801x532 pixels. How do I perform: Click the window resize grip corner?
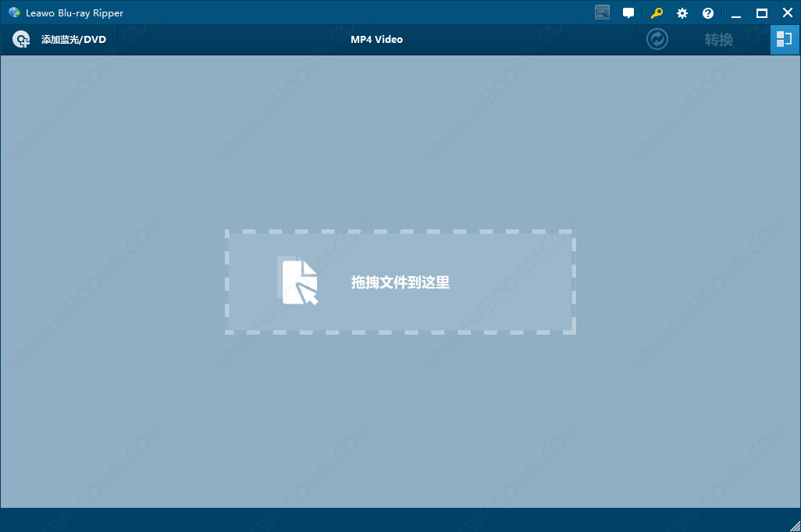[793, 524]
